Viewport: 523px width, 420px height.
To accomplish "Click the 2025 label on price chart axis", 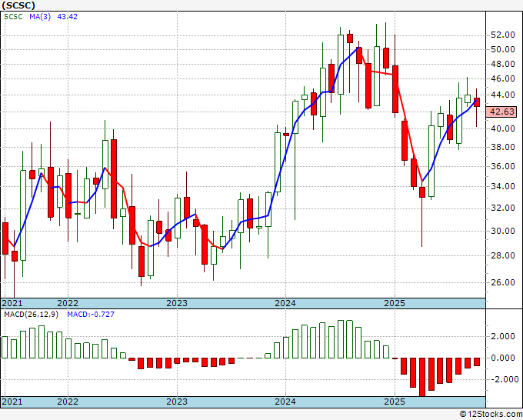I will 395,303.
